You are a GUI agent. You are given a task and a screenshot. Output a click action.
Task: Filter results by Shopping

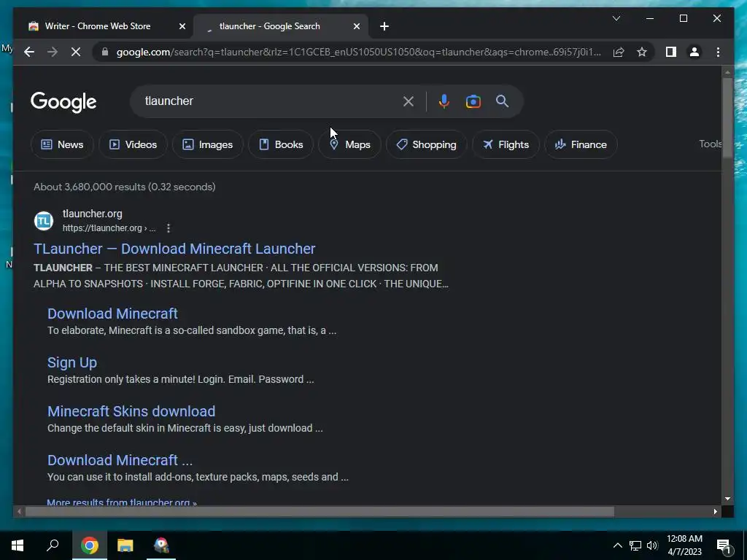[x=426, y=144]
